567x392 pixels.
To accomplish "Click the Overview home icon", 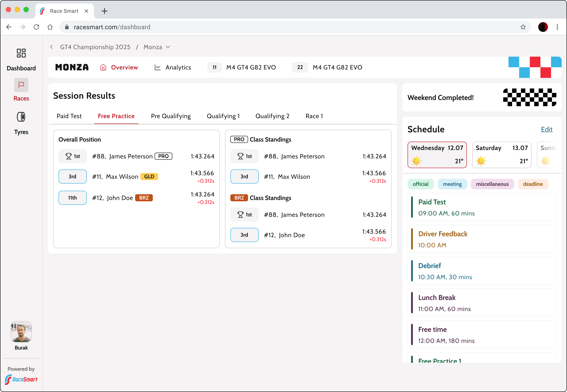I will click(x=103, y=67).
